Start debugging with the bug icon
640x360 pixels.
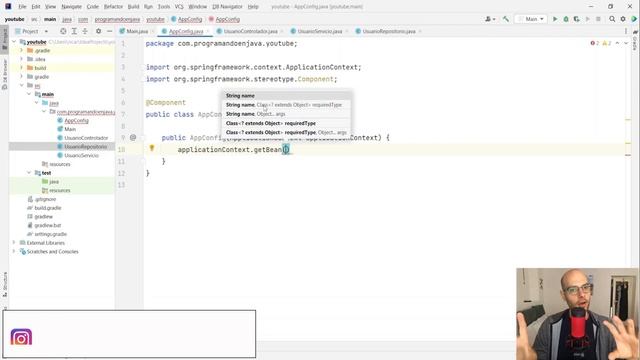(566, 19)
